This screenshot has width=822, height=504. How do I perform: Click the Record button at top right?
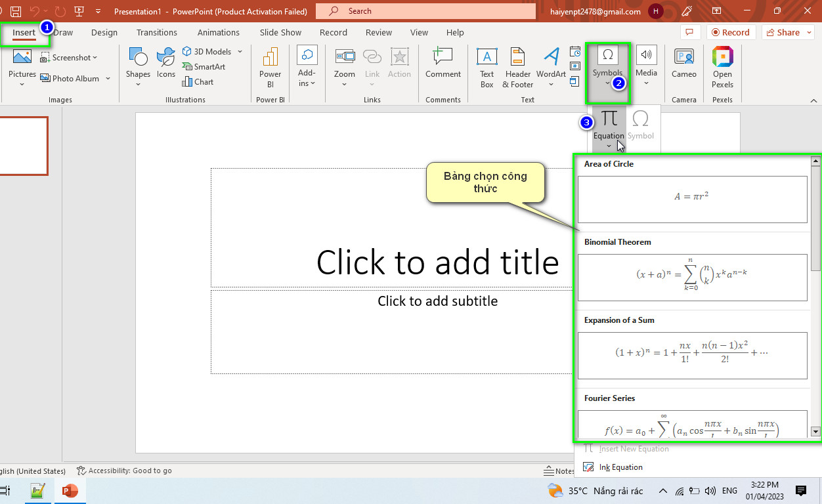tap(730, 32)
